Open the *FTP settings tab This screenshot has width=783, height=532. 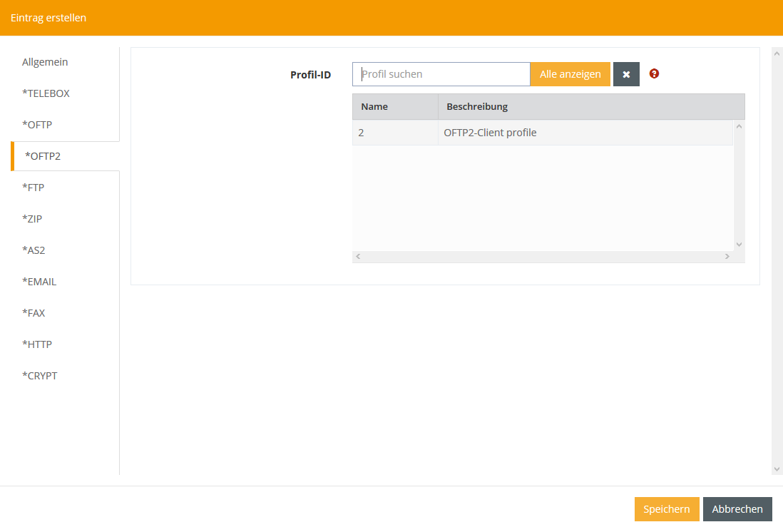coord(34,188)
